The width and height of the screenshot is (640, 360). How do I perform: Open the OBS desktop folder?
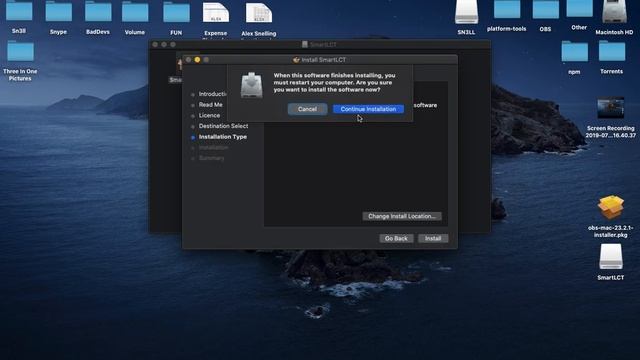[545, 10]
